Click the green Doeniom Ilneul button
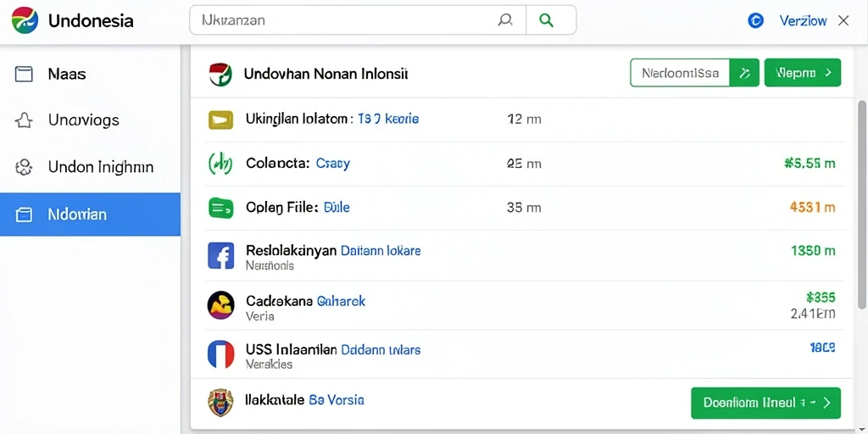868x434 pixels. pyautogui.click(x=766, y=403)
